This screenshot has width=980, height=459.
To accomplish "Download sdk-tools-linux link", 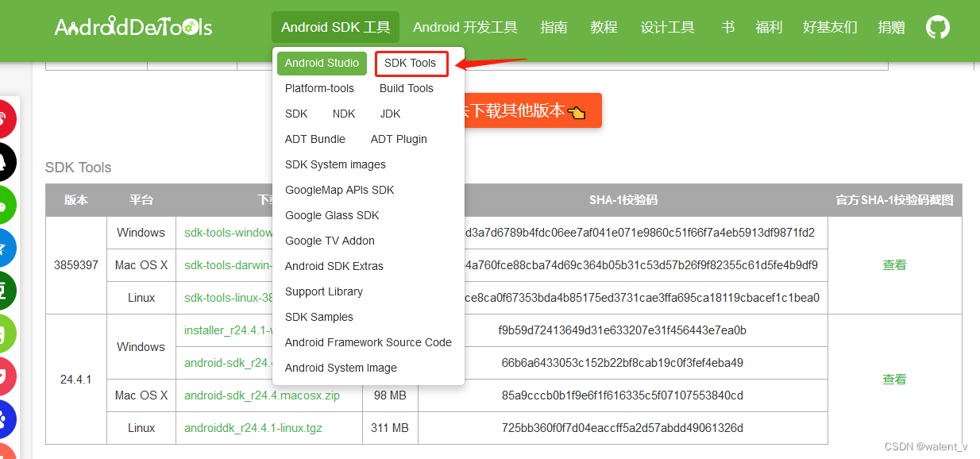I will (229, 298).
